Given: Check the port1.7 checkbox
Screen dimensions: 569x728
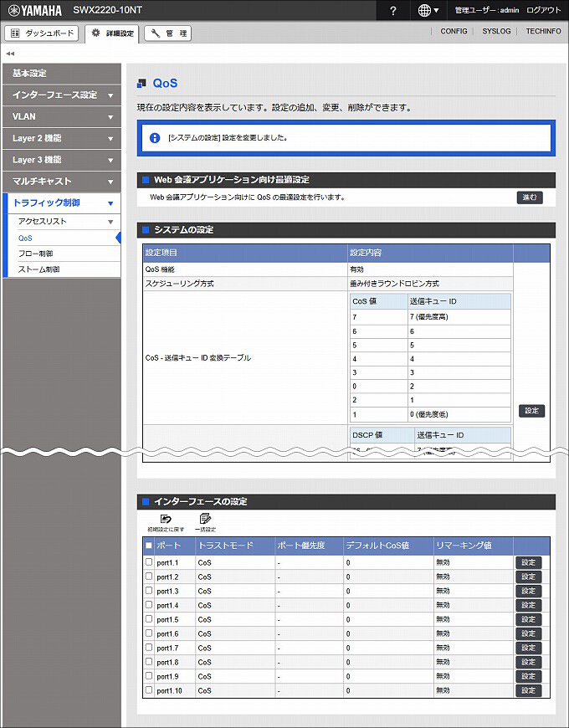Looking at the screenshot, I should click(148, 647).
